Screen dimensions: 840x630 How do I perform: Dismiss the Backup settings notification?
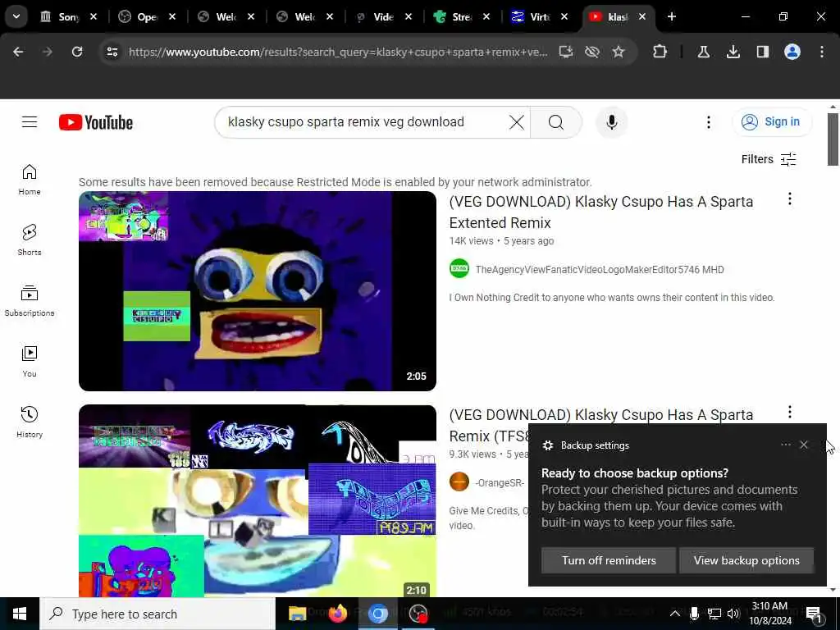coord(804,445)
